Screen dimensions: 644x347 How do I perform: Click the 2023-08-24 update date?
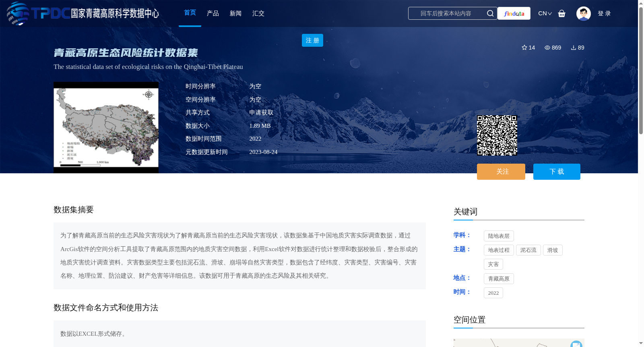(x=263, y=152)
